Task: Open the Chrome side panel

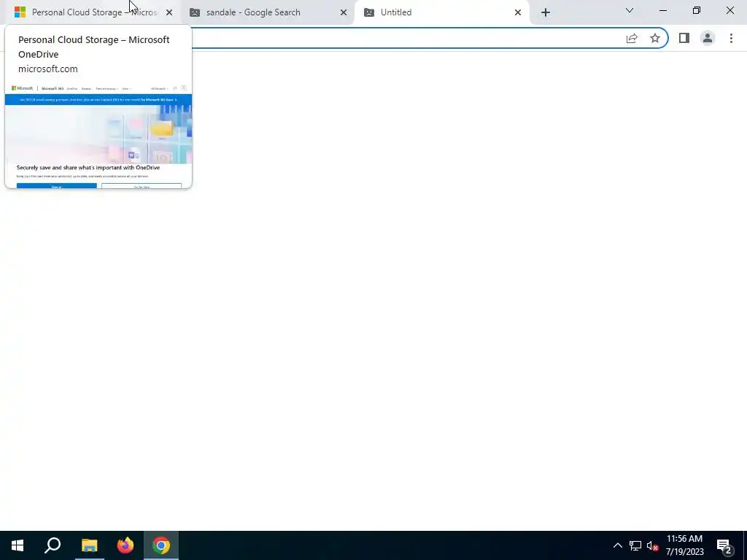Action: pos(684,38)
